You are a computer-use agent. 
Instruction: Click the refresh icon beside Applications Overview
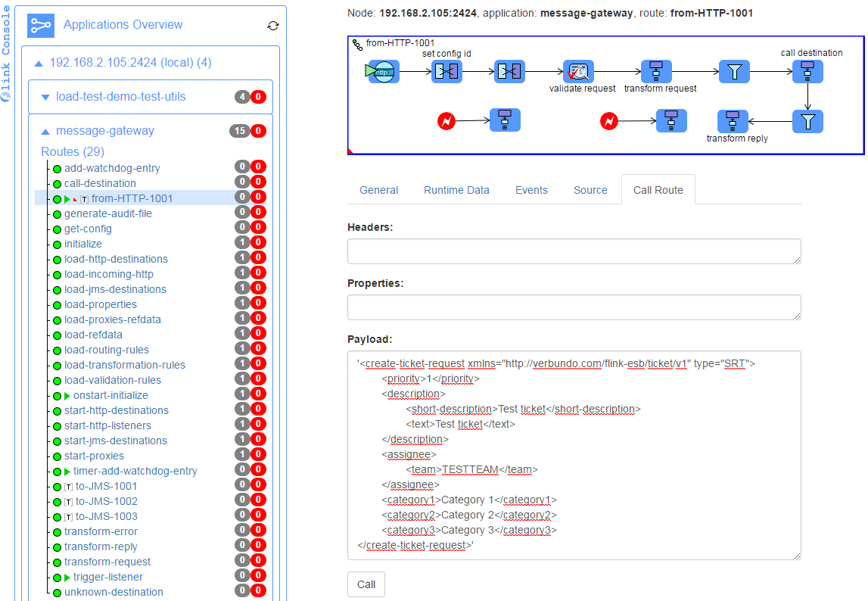pyautogui.click(x=273, y=26)
